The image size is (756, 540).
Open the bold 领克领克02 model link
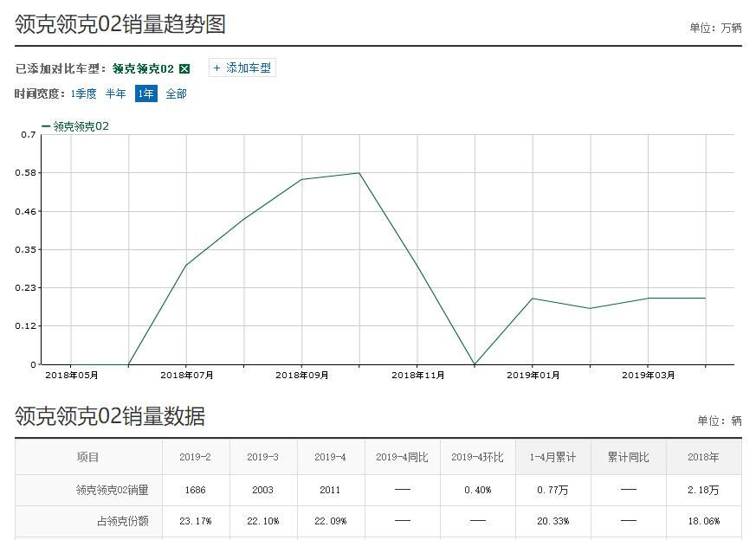[142, 68]
